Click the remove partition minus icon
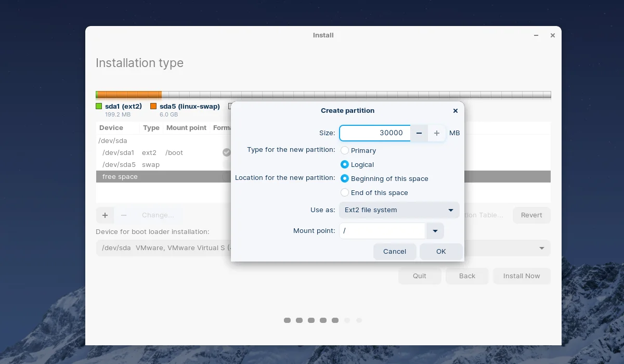Viewport: 624px width, 364px height. point(124,215)
